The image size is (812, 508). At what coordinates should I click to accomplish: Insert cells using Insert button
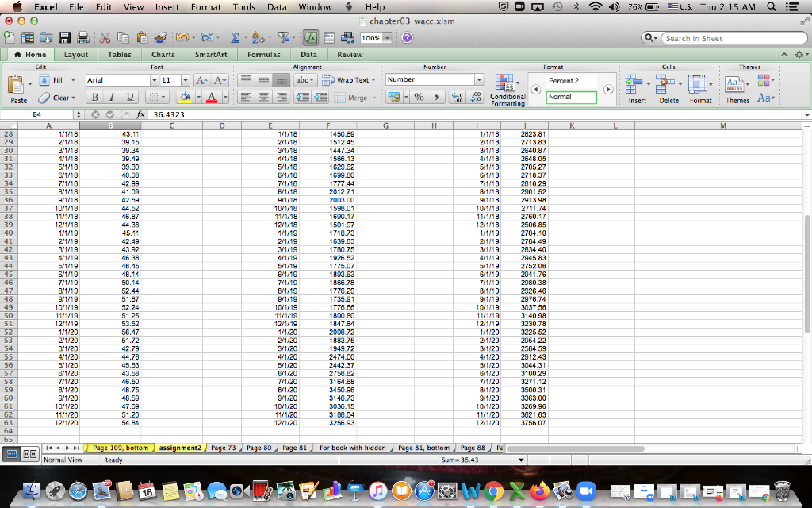point(637,89)
